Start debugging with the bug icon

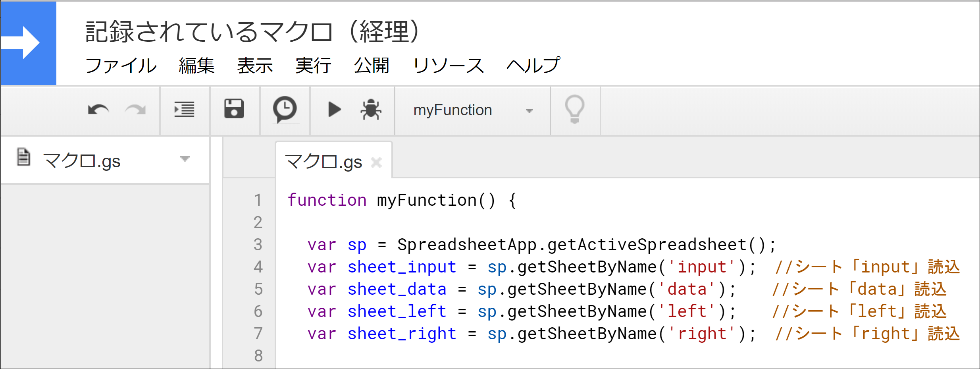371,109
